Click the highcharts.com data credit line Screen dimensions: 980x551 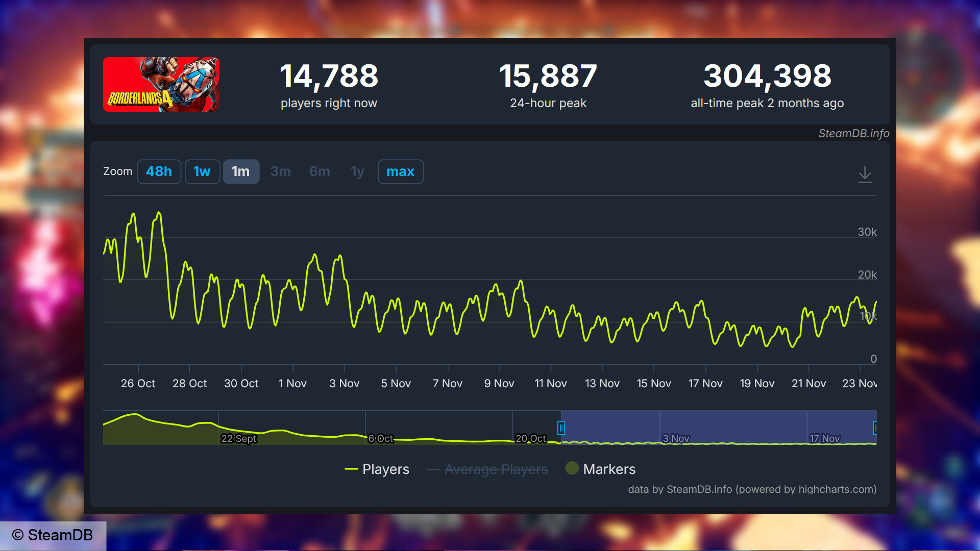(x=752, y=489)
